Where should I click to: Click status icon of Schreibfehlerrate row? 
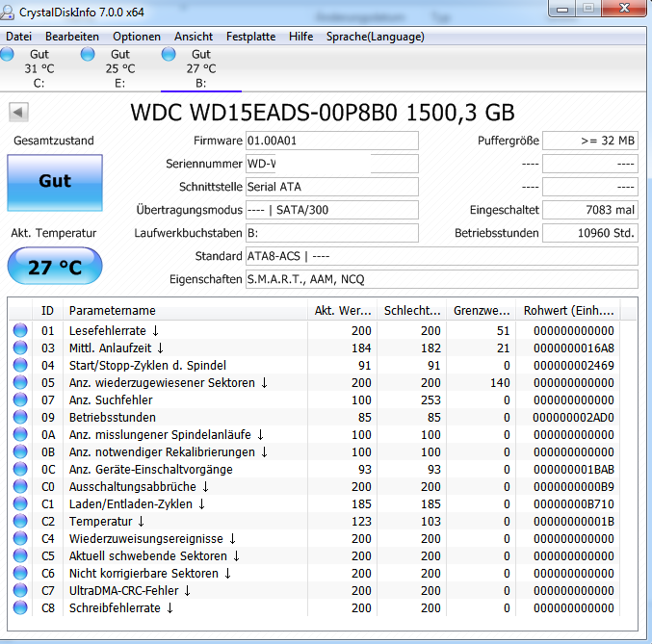coord(20,607)
